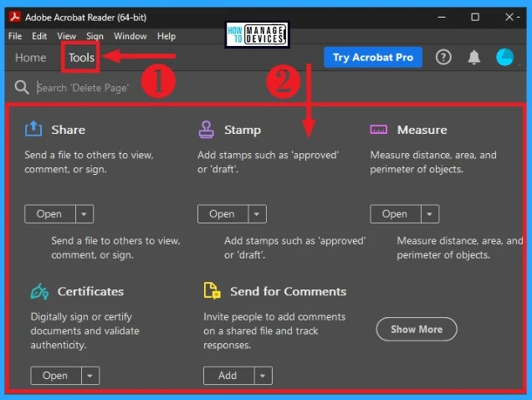
Task: Click the Adobe Acrobat logo icon
Action: coord(14,17)
